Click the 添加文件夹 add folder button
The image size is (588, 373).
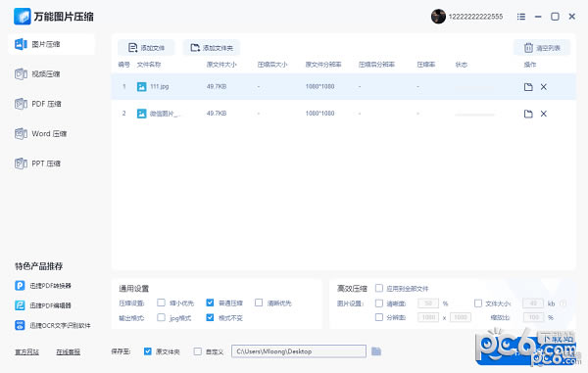(x=212, y=48)
